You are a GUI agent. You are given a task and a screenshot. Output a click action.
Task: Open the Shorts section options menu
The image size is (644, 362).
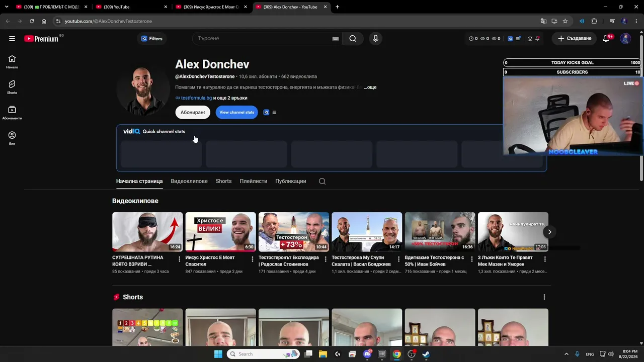[x=544, y=297]
